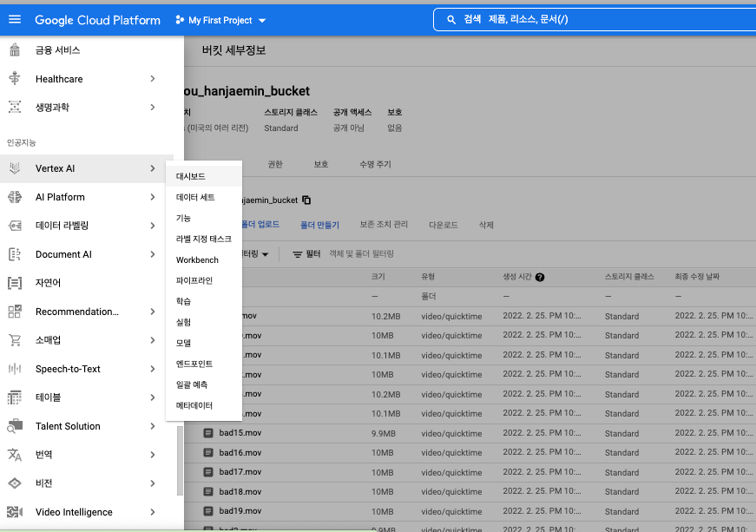Click the 자연어 bracket icon
The height and width of the screenshot is (532, 756).
[15, 283]
